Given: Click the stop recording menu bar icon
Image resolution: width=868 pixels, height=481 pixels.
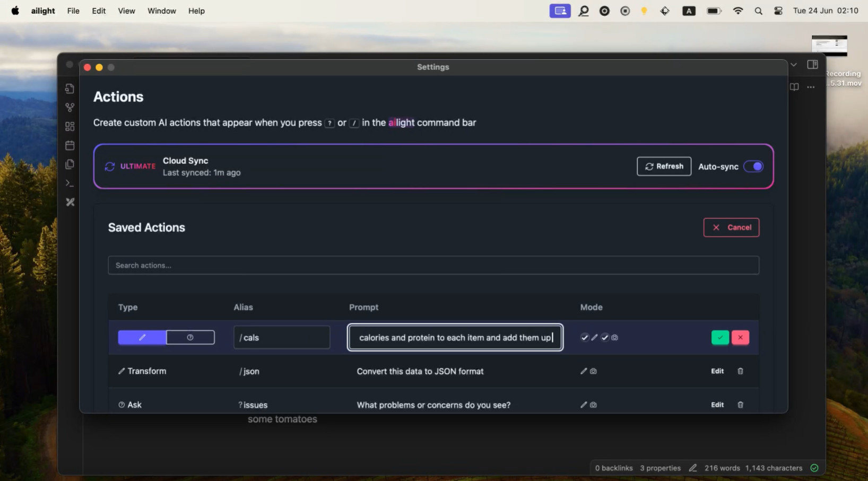Looking at the screenshot, I should click(625, 11).
